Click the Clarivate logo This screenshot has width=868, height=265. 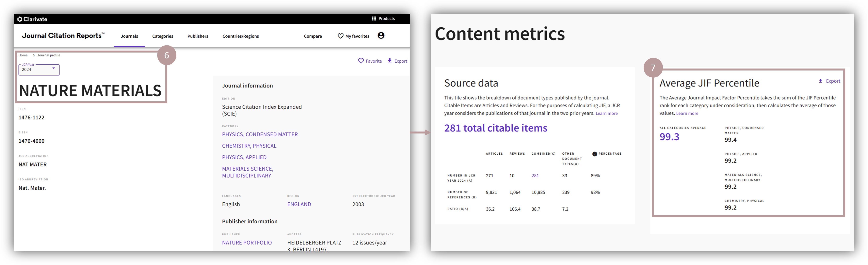32,19
